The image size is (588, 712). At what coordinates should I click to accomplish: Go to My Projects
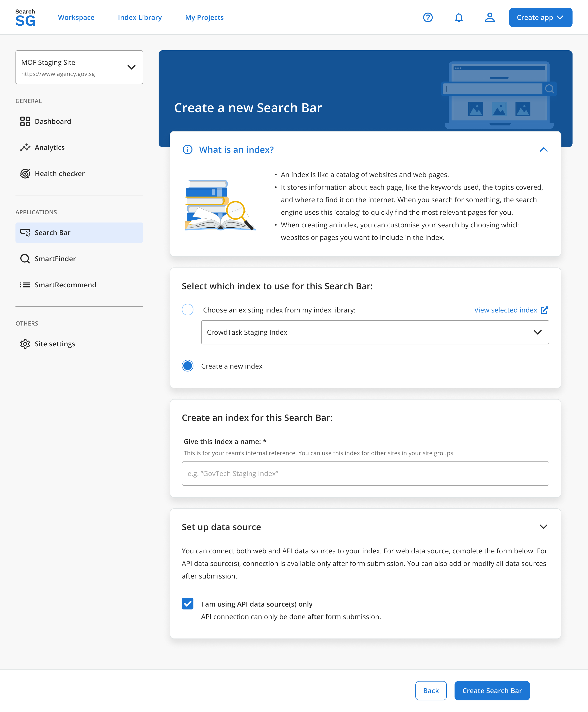pyautogui.click(x=204, y=17)
